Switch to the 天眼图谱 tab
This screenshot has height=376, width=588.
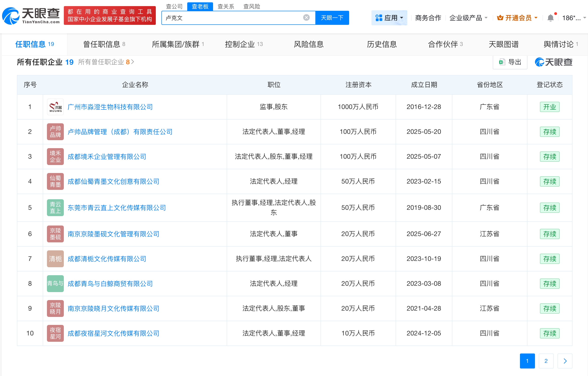pos(503,44)
